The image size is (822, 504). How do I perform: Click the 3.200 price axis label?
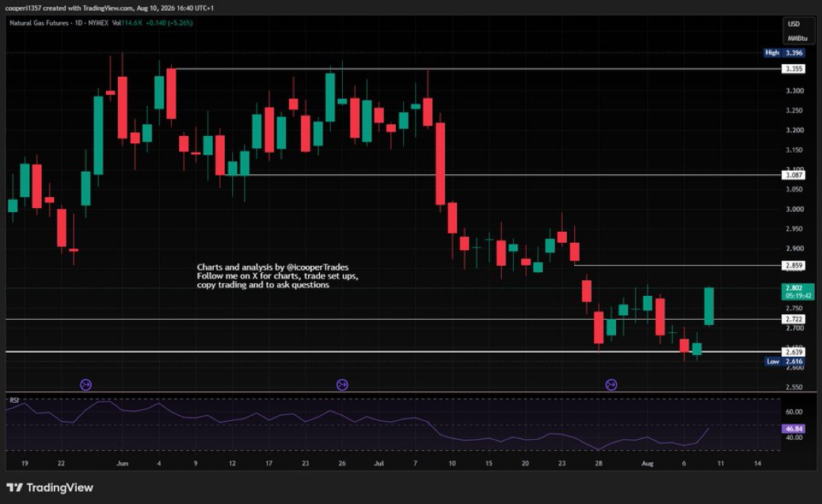[794, 130]
